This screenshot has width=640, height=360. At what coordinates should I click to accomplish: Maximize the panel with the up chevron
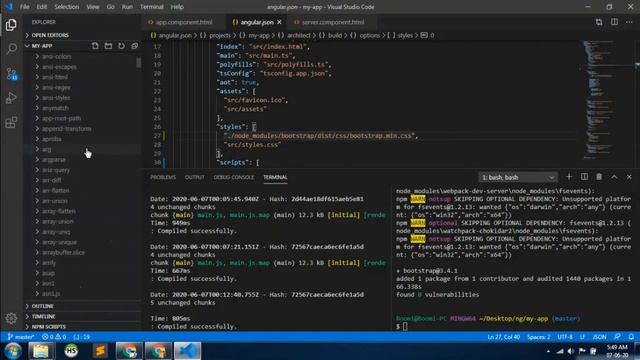click(614, 177)
